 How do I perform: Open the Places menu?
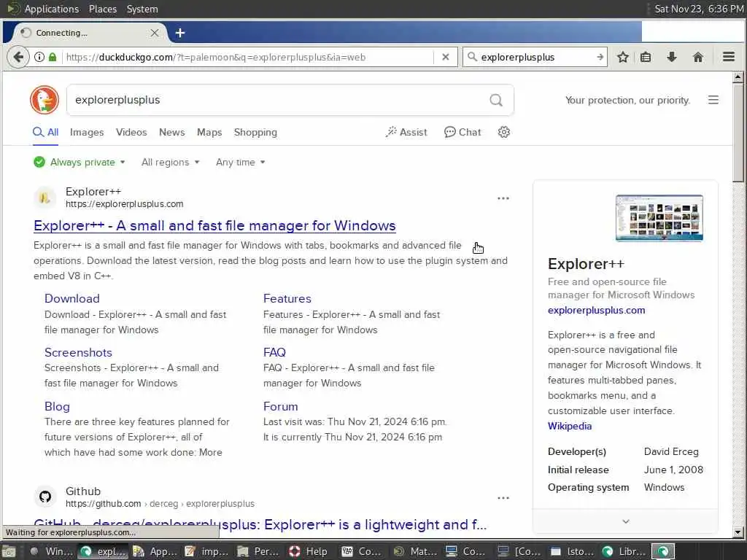click(103, 9)
